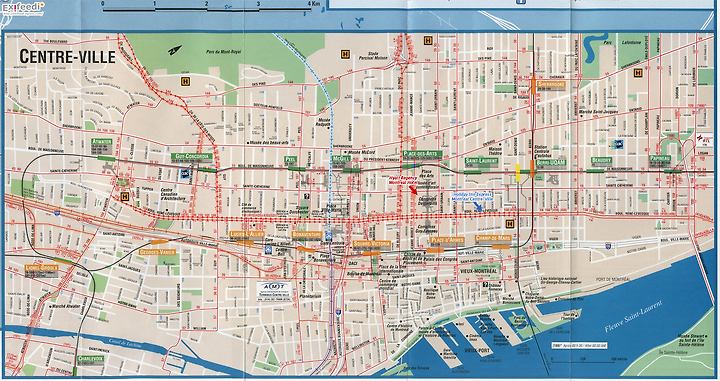Click the McGill metro station label
This screenshot has height=381, width=720.
[x=342, y=158]
